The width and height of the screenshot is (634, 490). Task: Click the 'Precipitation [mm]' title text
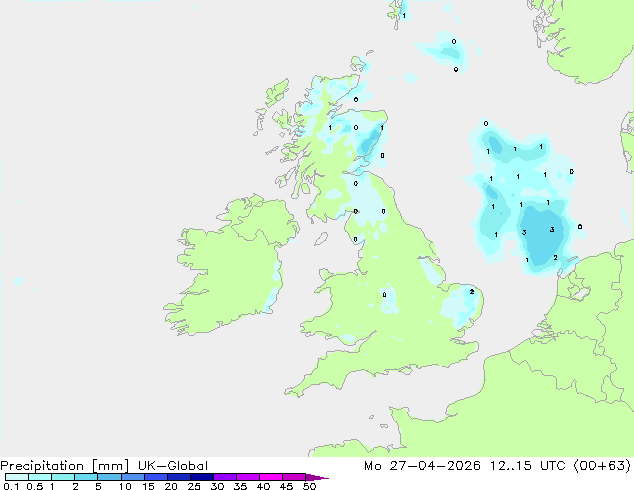point(65,466)
